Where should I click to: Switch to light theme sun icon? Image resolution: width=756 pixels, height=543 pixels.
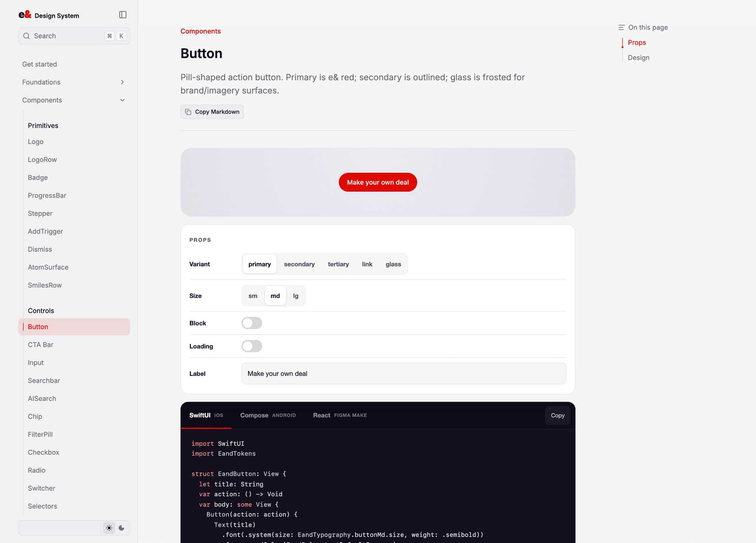coord(109,528)
